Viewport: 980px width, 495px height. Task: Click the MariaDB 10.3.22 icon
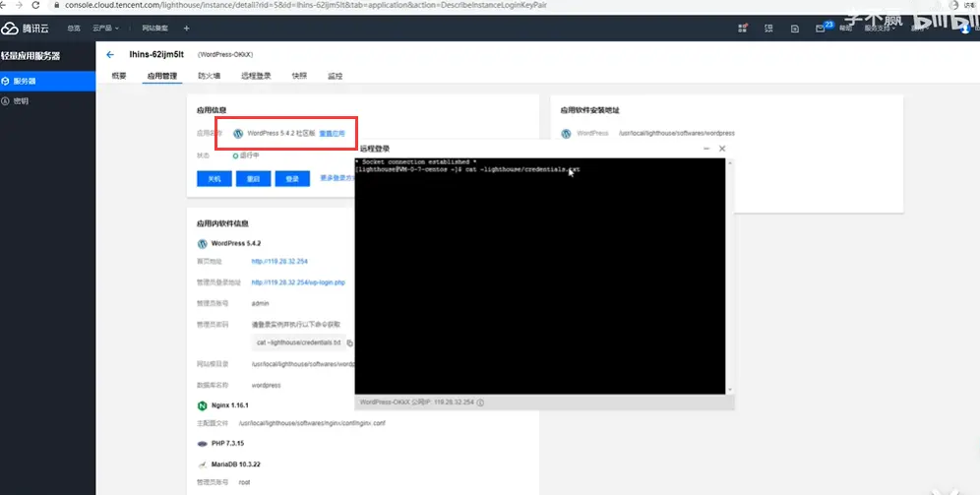(x=202, y=465)
